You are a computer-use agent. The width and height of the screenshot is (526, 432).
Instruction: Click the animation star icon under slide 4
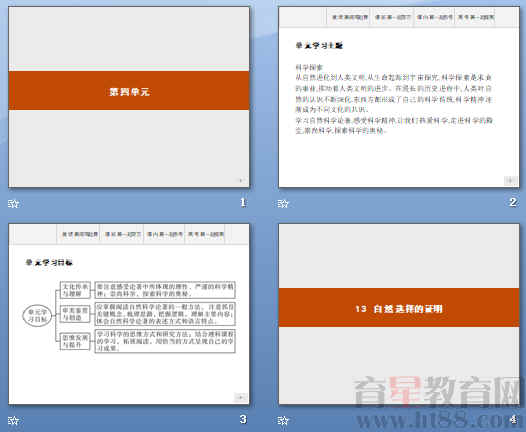283,420
